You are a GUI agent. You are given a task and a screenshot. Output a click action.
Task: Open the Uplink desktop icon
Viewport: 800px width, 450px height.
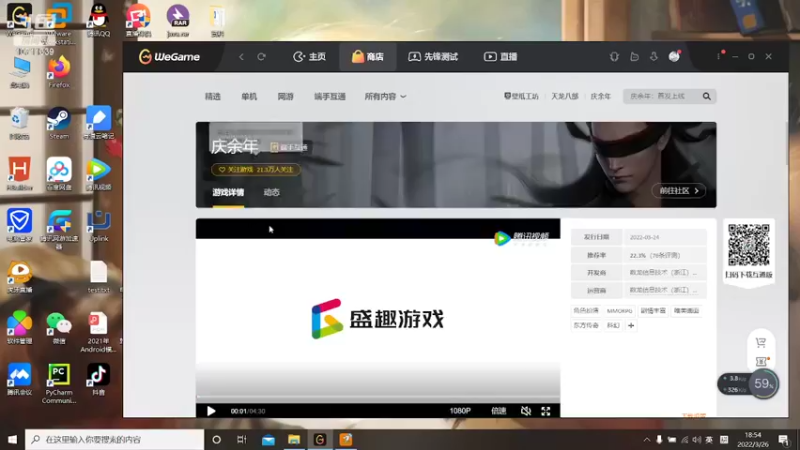[x=98, y=226]
